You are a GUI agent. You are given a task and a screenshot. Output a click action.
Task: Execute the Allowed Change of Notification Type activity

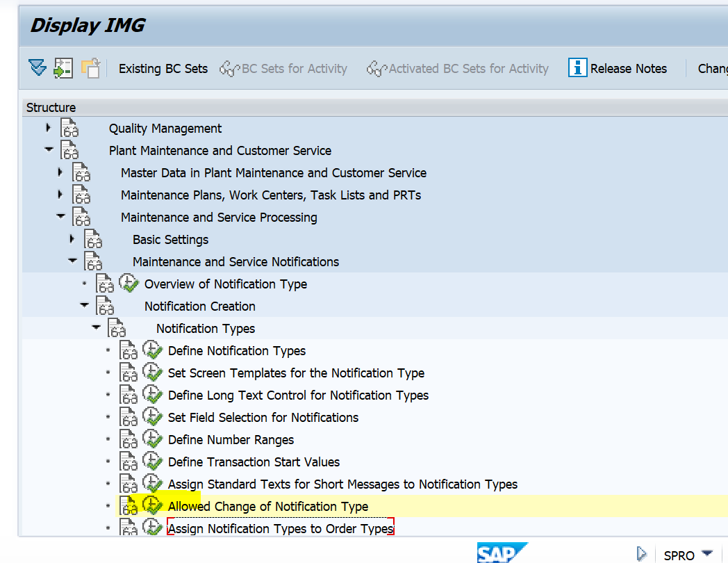click(x=152, y=505)
